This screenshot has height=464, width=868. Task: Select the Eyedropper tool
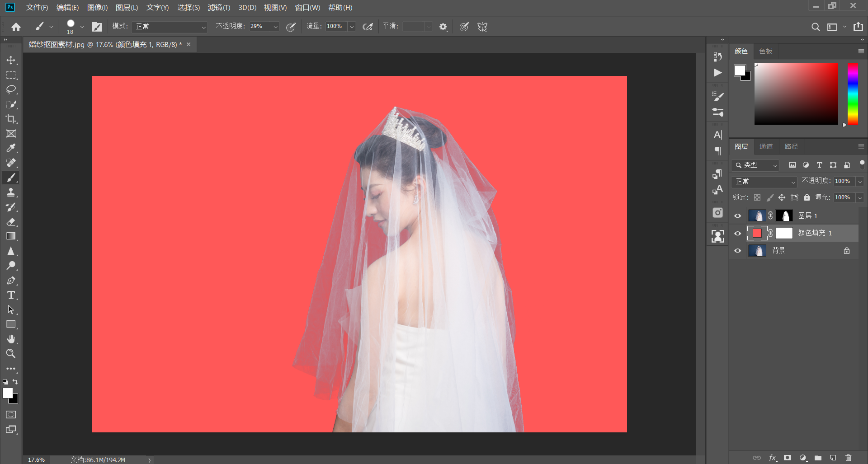(11, 148)
